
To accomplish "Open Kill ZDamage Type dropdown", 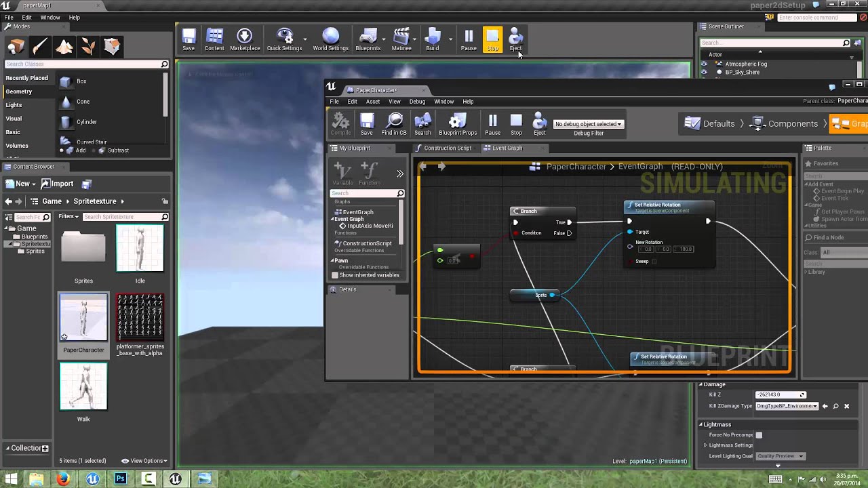I will coord(787,406).
